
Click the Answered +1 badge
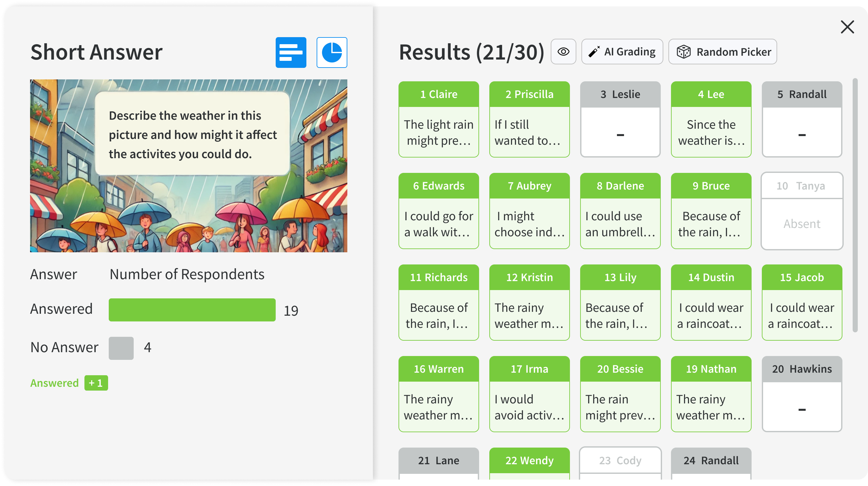pyautogui.click(x=96, y=383)
